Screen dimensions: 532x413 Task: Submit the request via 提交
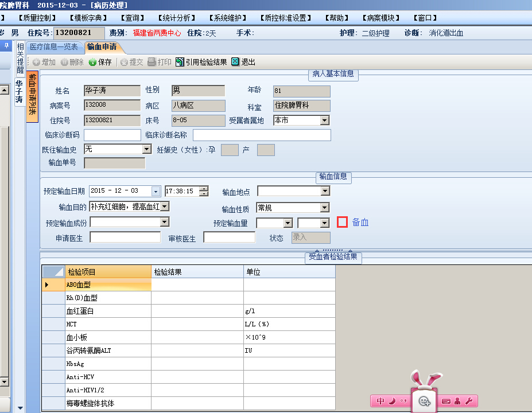(131, 62)
